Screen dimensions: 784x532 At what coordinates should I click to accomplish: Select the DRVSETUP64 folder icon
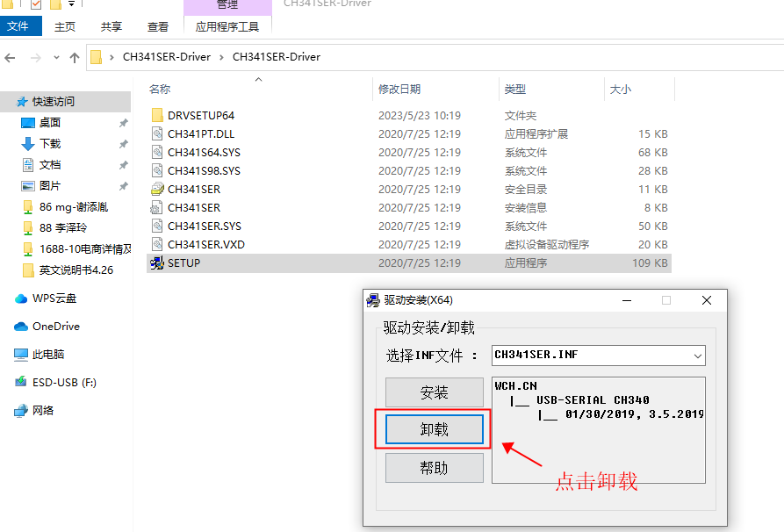[157, 115]
